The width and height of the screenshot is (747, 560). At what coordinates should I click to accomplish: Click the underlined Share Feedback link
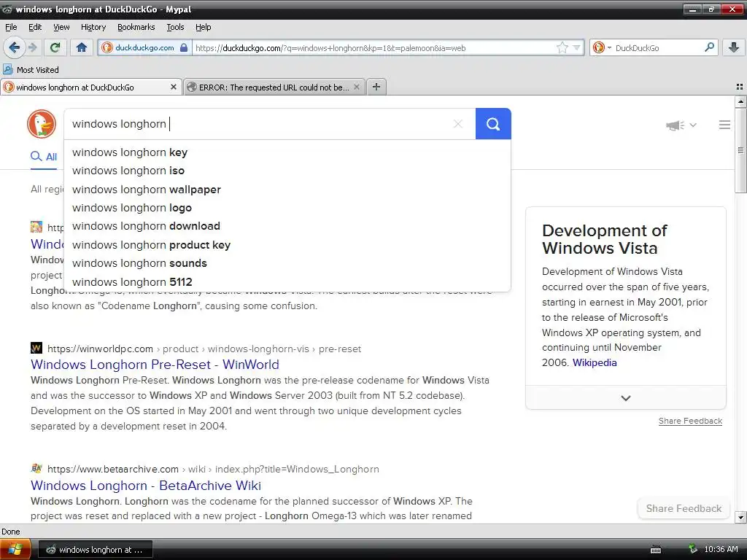pyautogui.click(x=690, y=421)
